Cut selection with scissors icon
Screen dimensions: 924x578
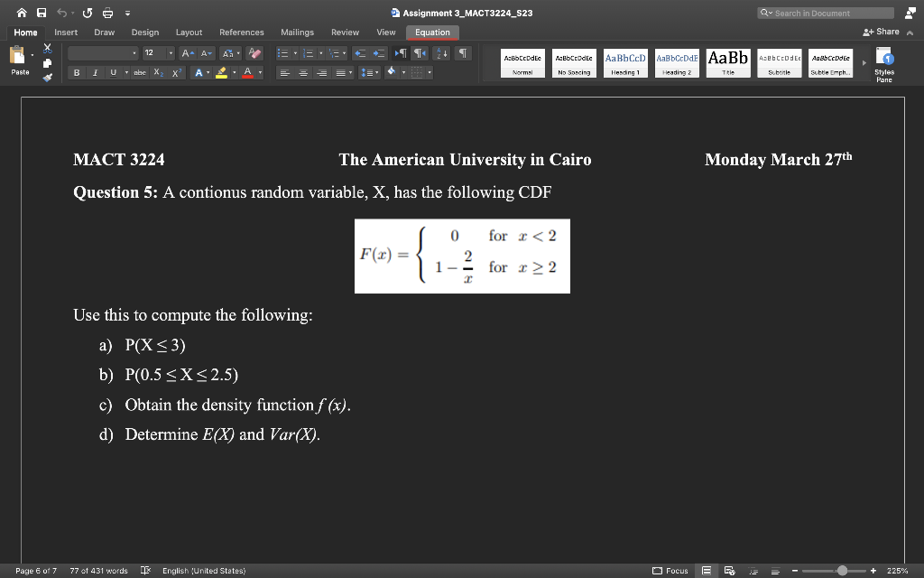[x=48, y=49]
